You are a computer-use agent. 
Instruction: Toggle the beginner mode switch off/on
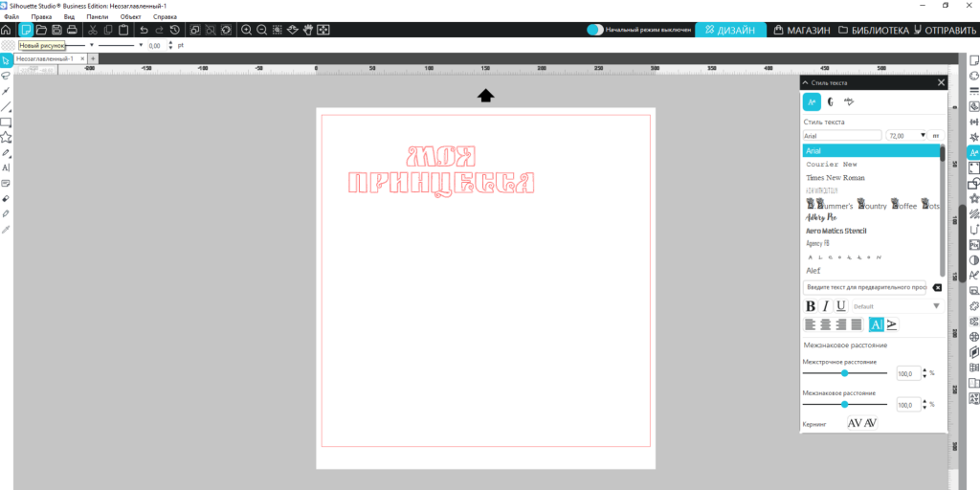595,30
